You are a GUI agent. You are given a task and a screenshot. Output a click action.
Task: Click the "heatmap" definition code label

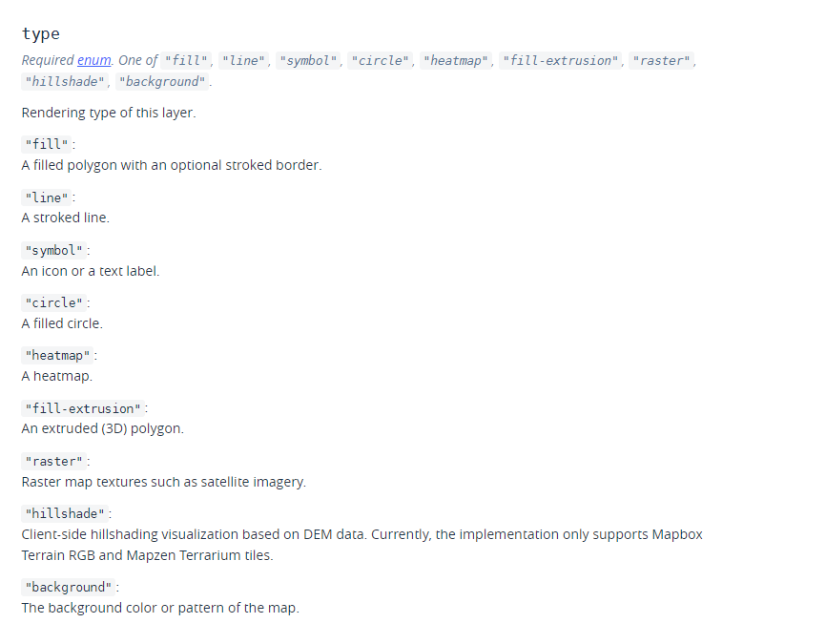[57, 356]
